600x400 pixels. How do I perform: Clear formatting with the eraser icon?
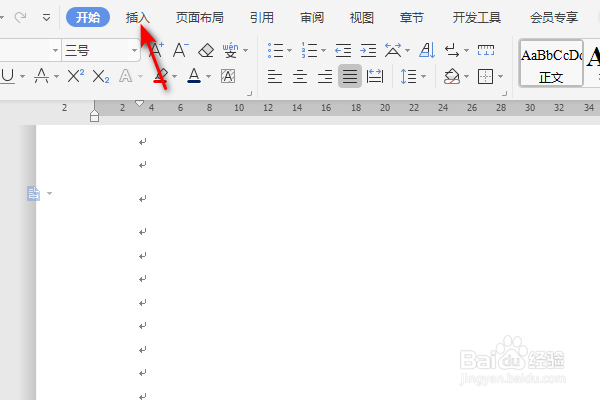click(x=206, y=50)
